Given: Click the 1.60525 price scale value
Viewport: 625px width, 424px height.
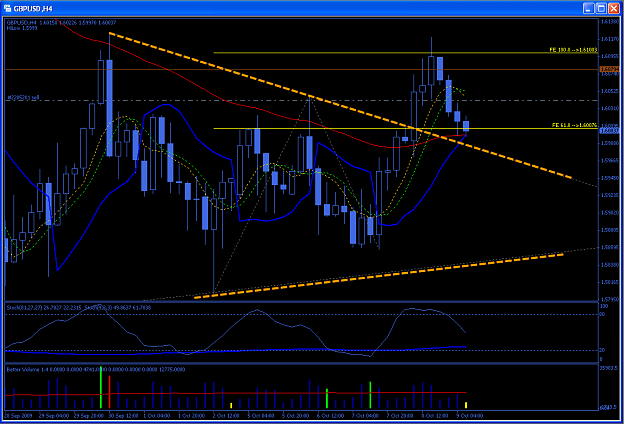Looking at the screenshot, I should pyautogui.click(x=609, y=91).
